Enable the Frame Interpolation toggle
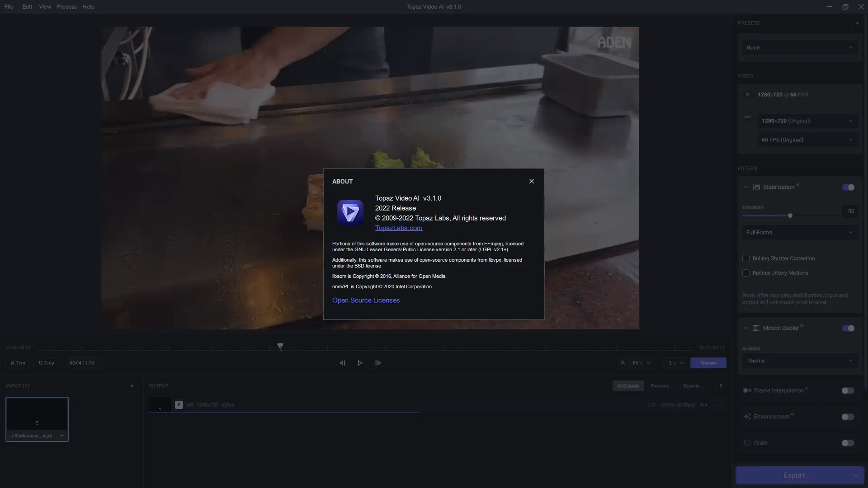868x488 pixels. click(848, 390)
